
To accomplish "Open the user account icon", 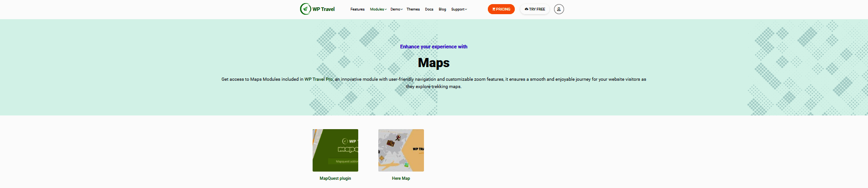I will tap(559, 9).
